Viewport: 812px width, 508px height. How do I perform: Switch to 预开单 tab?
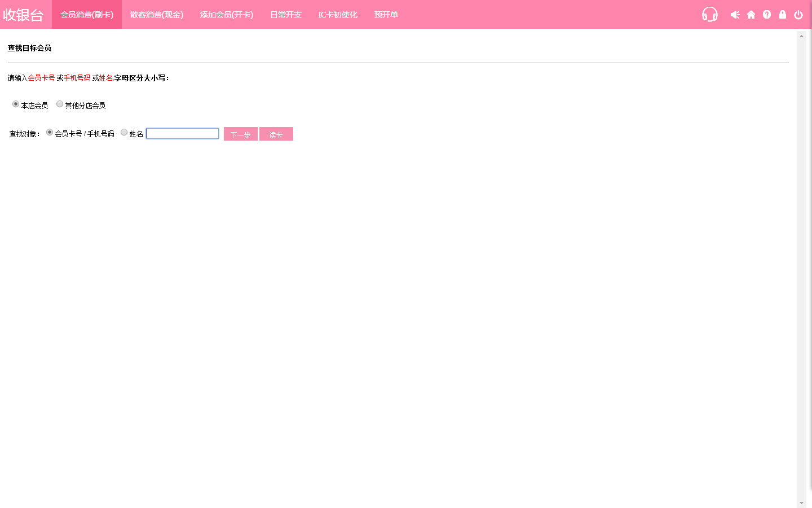point(386,15)
